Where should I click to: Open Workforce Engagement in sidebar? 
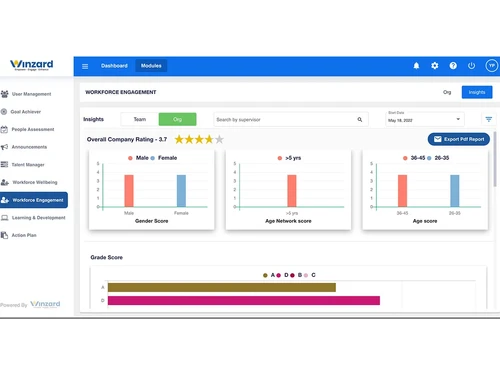(34, 200)
